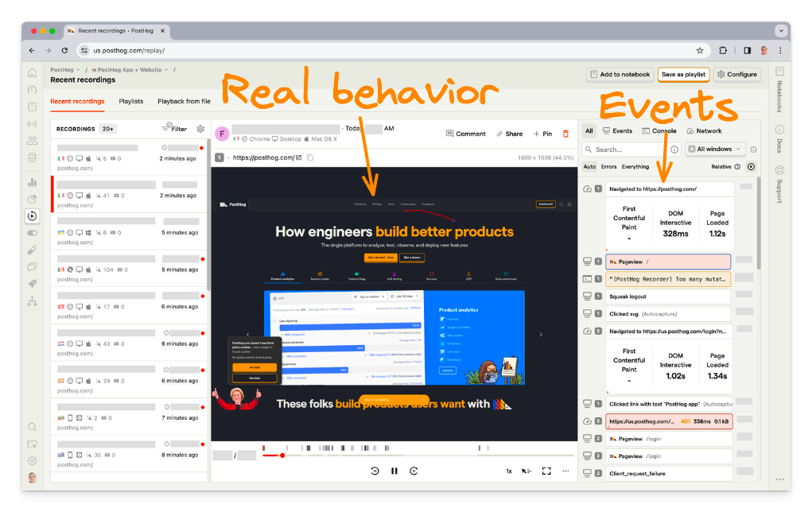Open the recordings list settings gear
This screenshot has height=512, width=812.
tap(200, 129)
